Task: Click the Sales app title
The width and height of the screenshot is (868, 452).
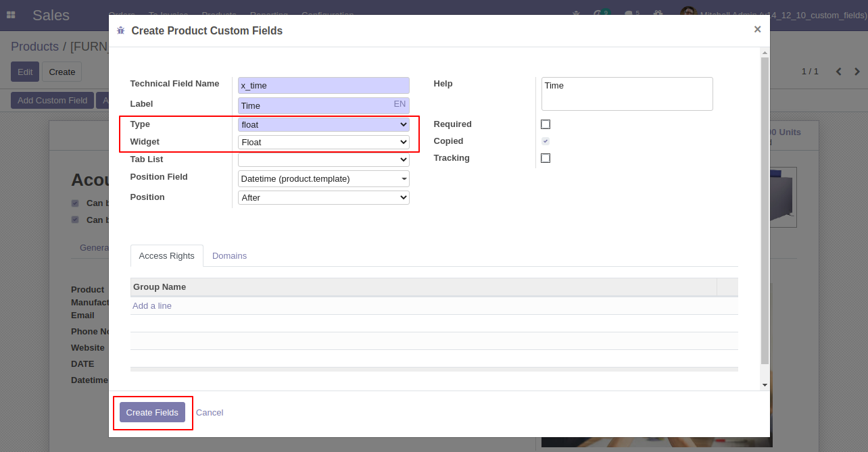Action: pyautogui.click(x=51, y=15)
